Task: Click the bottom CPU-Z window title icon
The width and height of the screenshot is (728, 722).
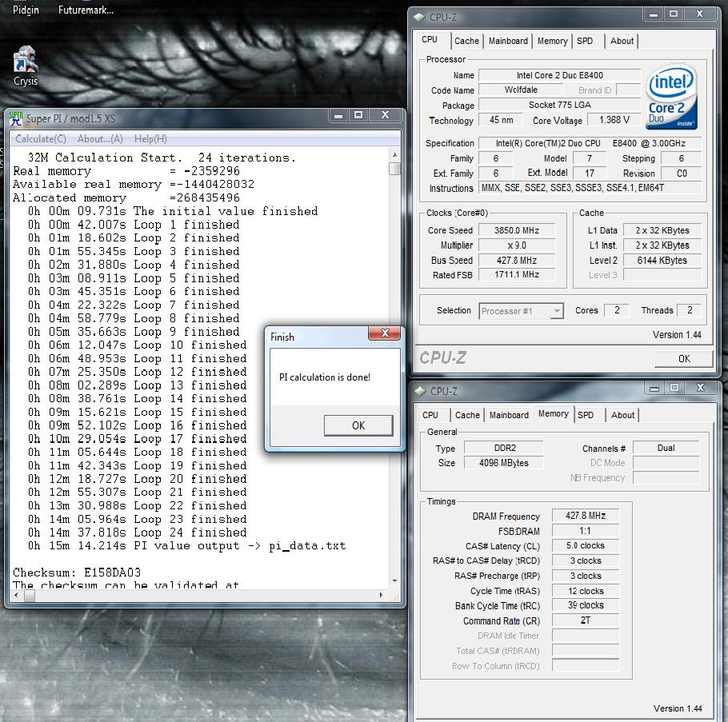Action: pos(421,391)
